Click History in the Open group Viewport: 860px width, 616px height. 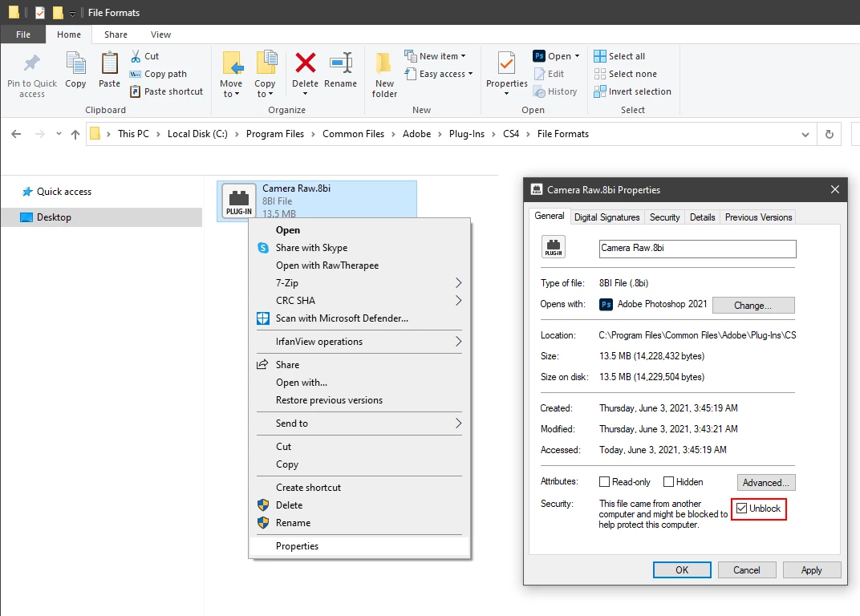(x=555, y=91)
